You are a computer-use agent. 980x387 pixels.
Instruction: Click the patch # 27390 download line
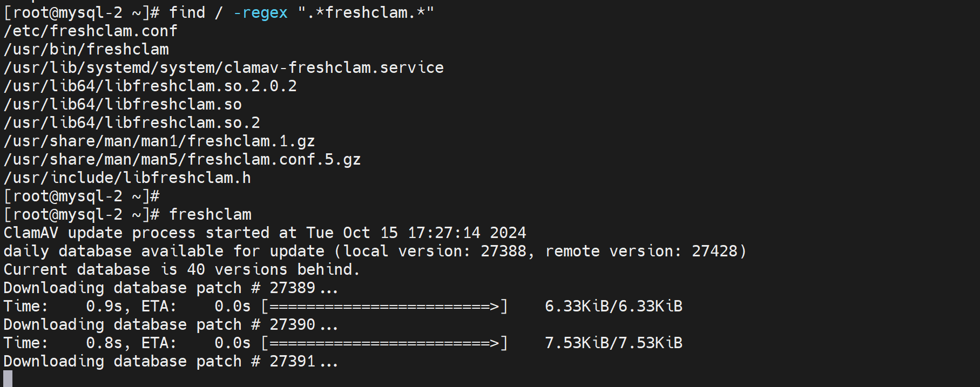tap(171, 324)
